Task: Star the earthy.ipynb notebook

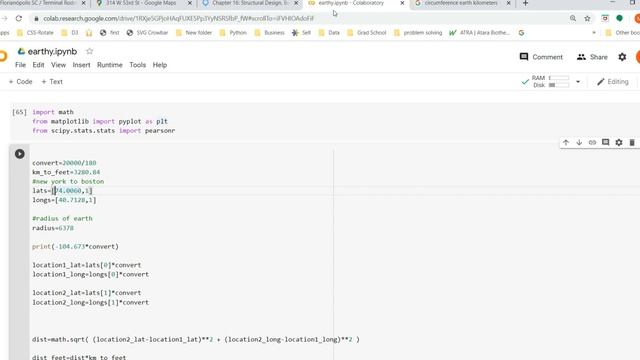Action: 89,51
